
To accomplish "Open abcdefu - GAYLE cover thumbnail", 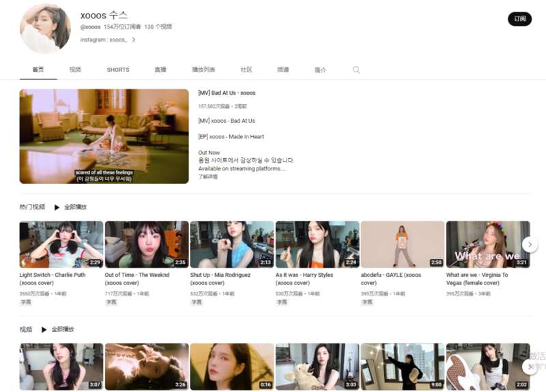I will (403, 244).
